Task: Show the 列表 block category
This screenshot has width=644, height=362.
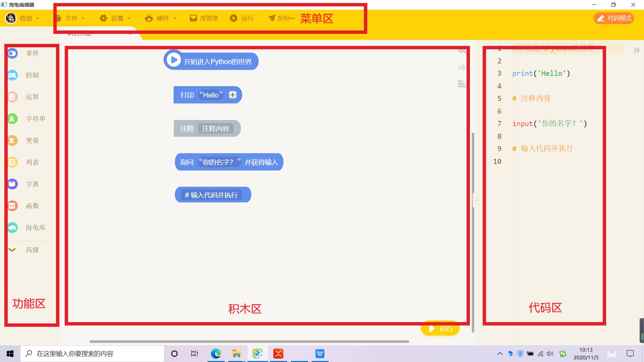Action: pyautogui.click(x=23, y=162)
